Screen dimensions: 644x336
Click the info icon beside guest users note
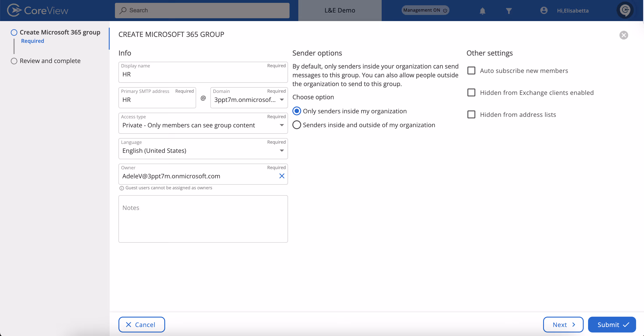122,188
